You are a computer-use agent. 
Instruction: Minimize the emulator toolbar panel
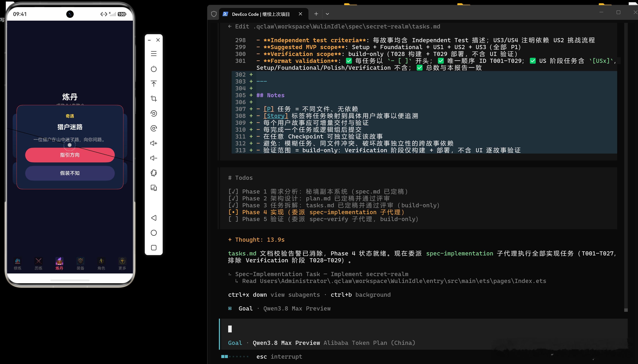149,40
